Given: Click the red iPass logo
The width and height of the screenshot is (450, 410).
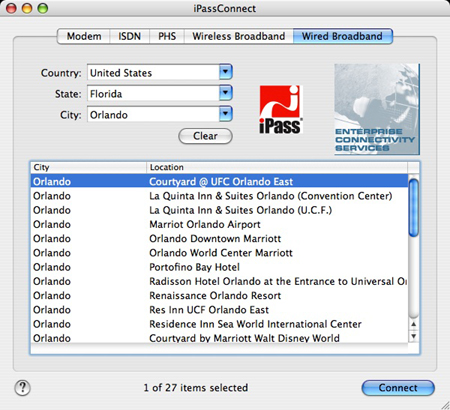Looking at the screenshot, I should click(x=281, y=110).
